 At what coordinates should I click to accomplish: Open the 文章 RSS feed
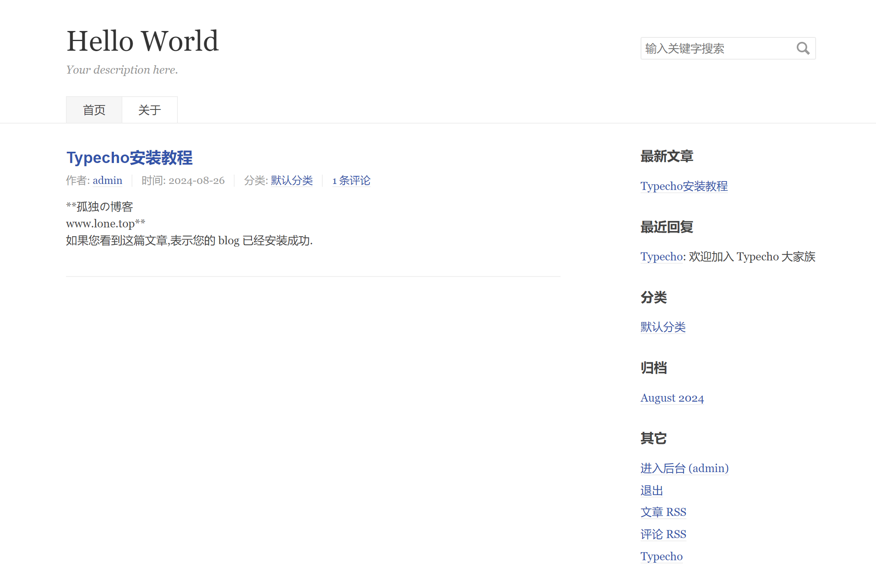[x=663, y=512]
